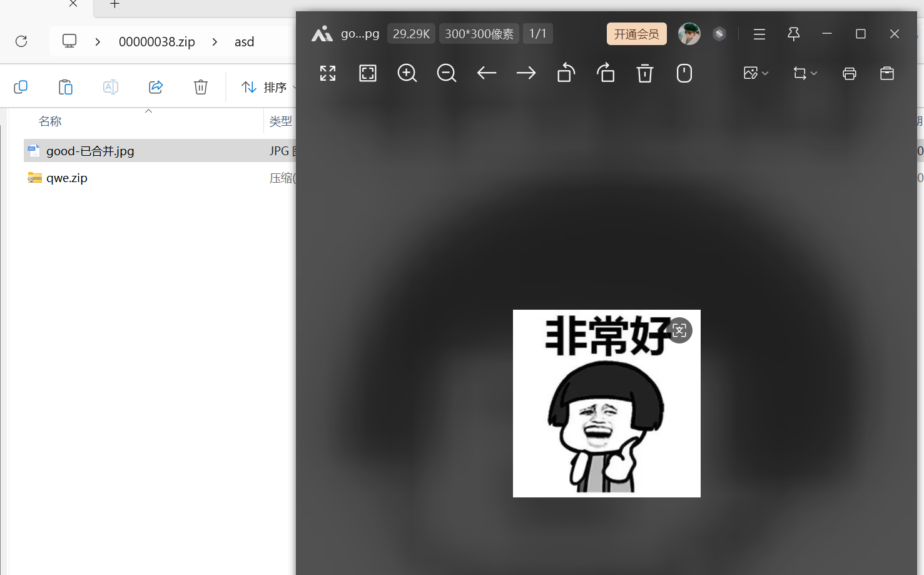Expand chevron before 00000038.zip
The height and width of the screenshot is (575, 924).
98,42
